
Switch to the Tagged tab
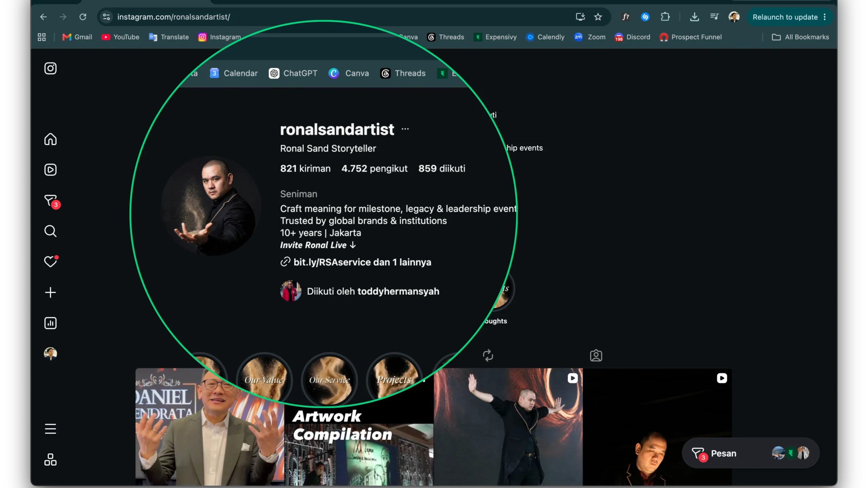click(596, 355)
